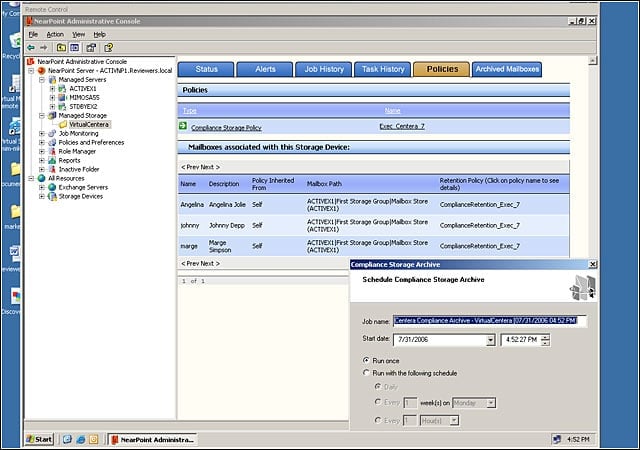This screenshot has width=640, height=450.
Task: Expand the MIMOSASS node
Action: click(52, 98)
